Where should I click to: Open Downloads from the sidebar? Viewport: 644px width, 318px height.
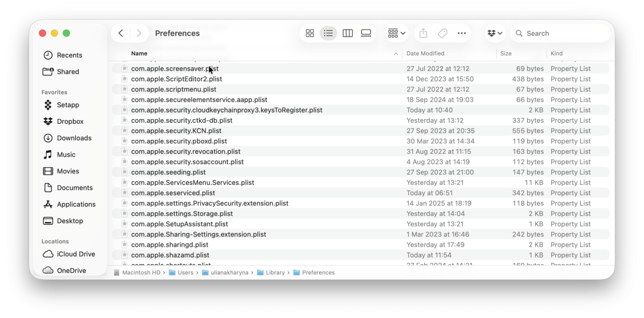[x=69, y=138]
